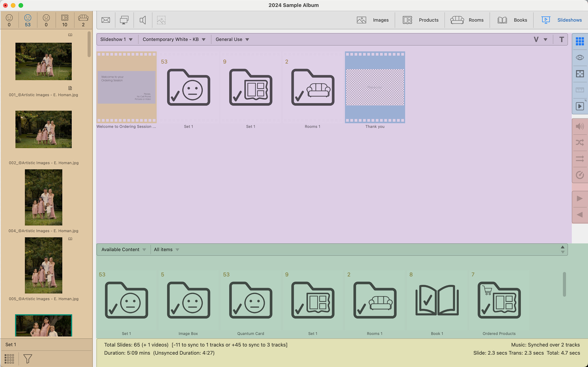Open Contemporary White - KB theme dropdown
The height and width of the screenshot is (367, 588).
pyautogui.click(x=174, y=39)
